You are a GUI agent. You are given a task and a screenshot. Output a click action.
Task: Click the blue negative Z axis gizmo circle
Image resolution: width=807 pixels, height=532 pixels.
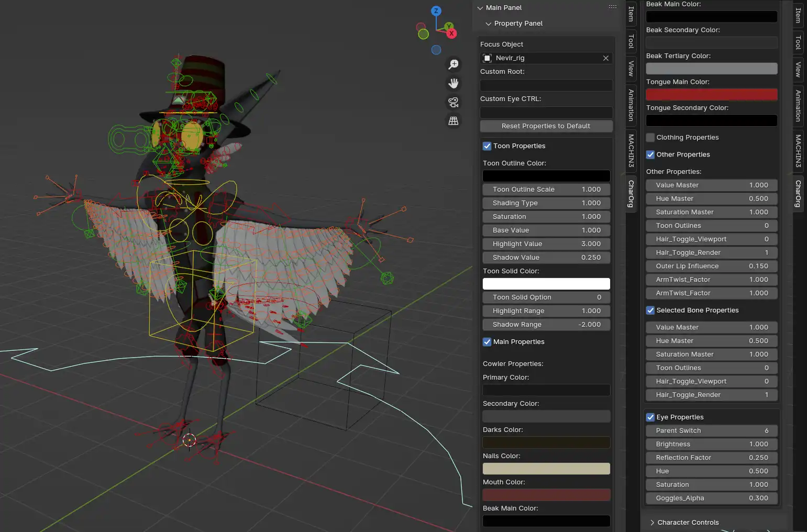tap(436, 50)
